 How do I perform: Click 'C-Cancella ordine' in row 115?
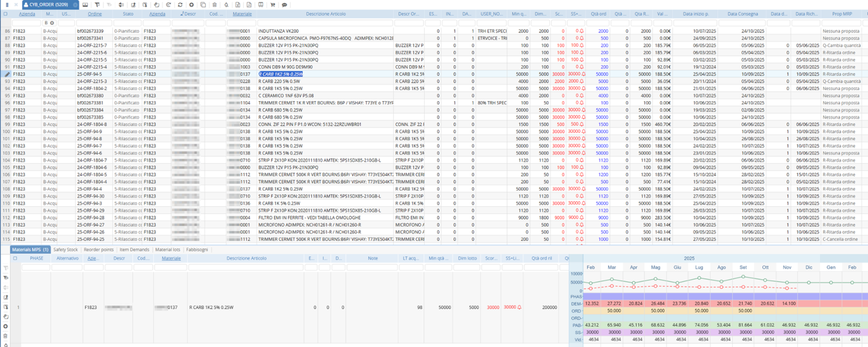840,239
